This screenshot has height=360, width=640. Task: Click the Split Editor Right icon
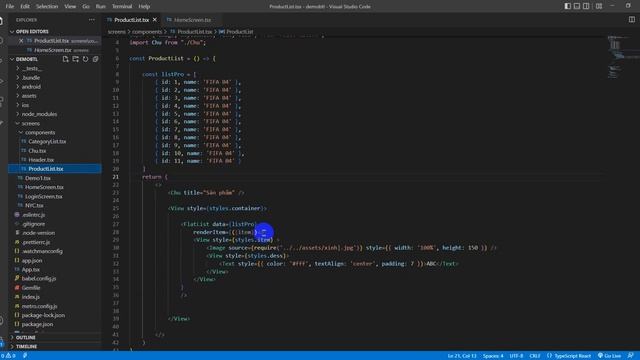pyautogui.click(x=631, y=20)
